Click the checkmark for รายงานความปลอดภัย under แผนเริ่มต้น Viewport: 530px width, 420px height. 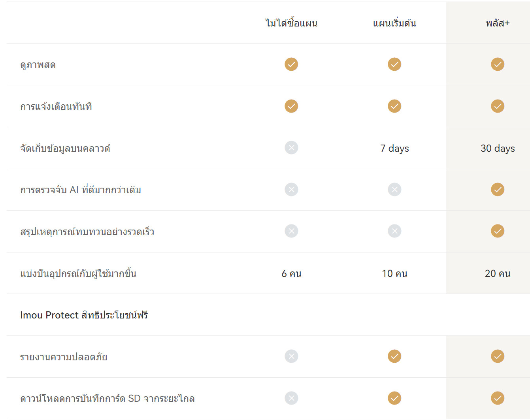click(394, 356)
